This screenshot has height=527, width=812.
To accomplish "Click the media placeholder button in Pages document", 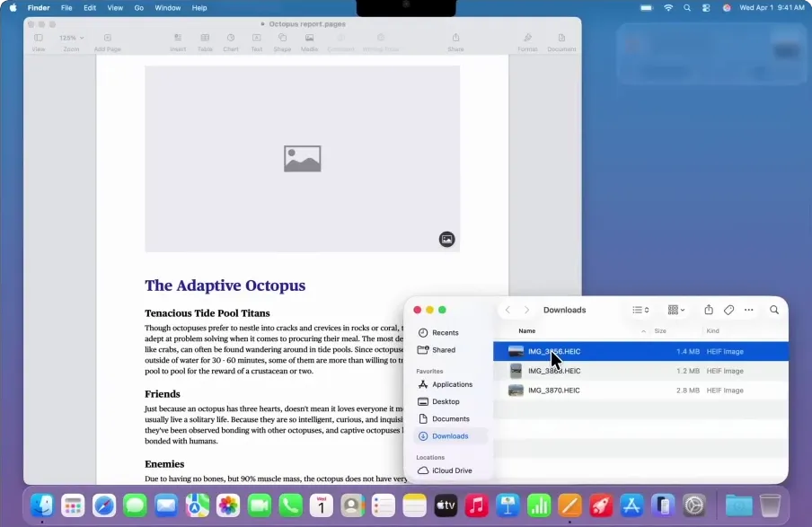I will click(447, 239).
